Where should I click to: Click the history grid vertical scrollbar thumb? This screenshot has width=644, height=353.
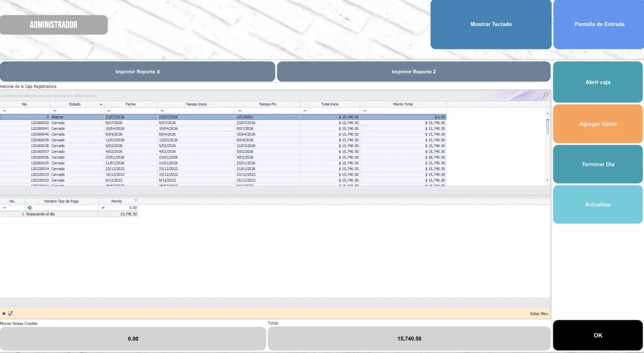[x=547, y=126]
